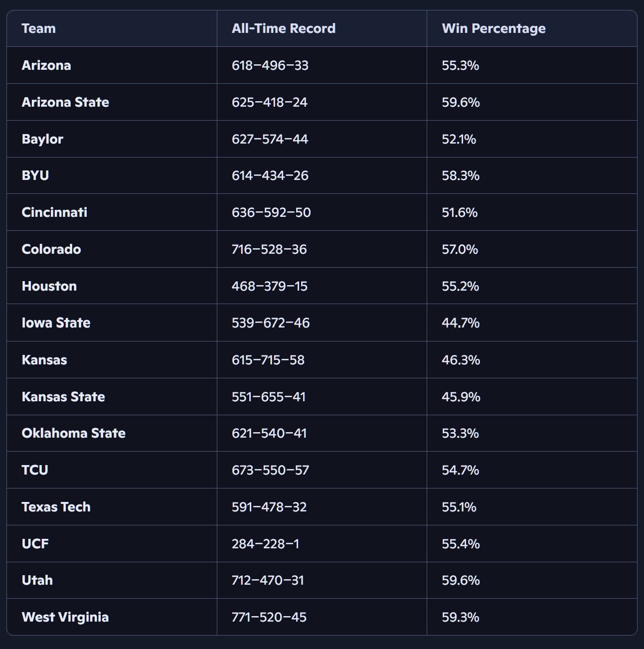This screenshot has height=649, width=644.
Task: Click Baylor's record 627–574–44
Action: tap(270, 139)
